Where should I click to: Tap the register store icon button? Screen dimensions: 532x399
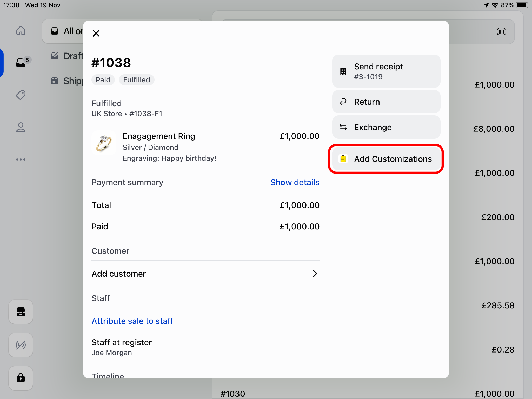[21, 311]
